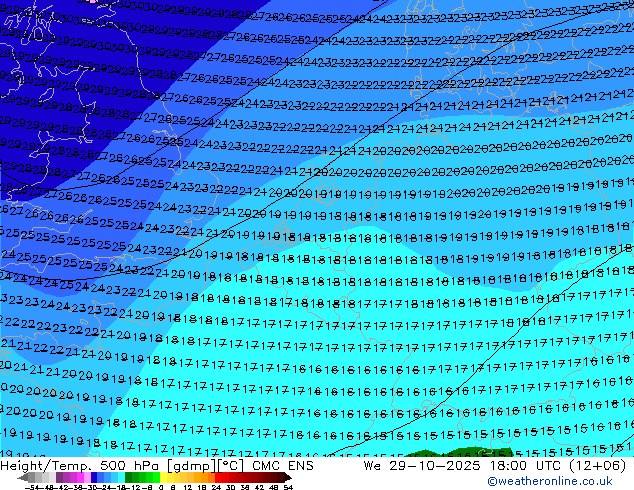This screenshot has width=634, height=490.
Task: Click the weatheronline.co.uk copyright link
Action: point(549,481)
